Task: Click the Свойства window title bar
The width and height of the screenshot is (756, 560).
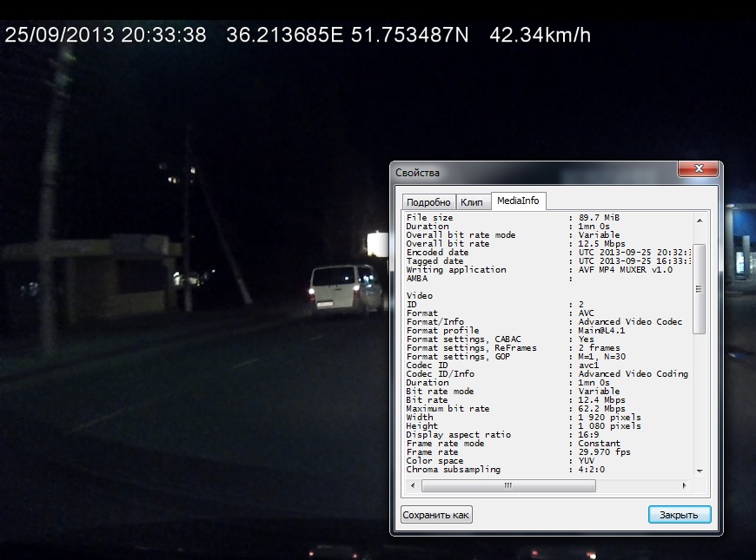Action: [521, 172]
